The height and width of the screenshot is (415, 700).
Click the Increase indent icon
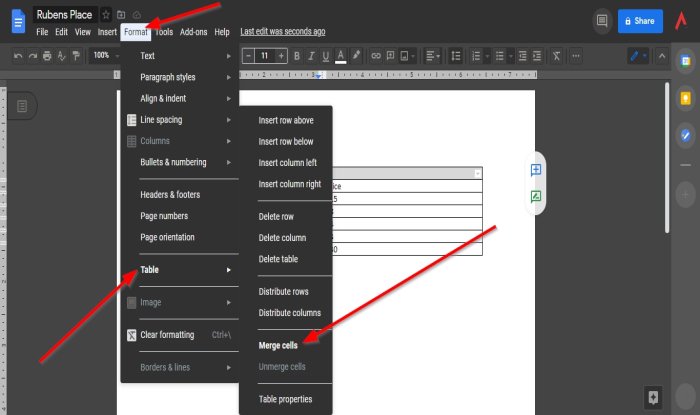click(x=537, y=56)
